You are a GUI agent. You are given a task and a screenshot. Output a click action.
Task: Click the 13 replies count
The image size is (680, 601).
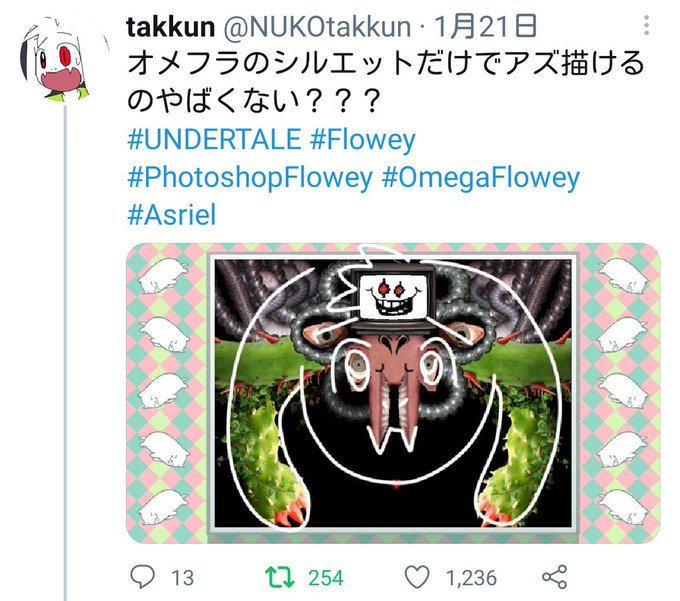[182, 578]
